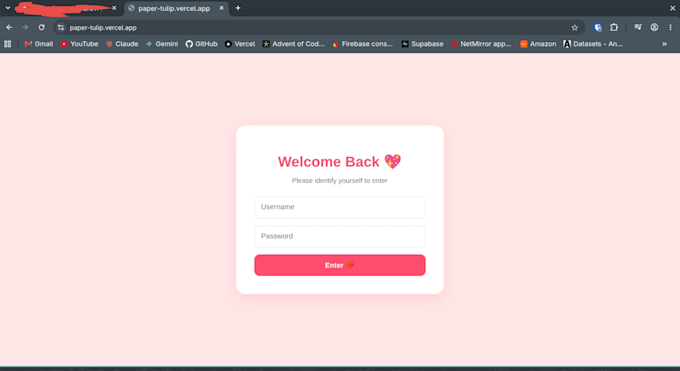Open the Extensions puzzle icon
Screen dimensions: 680x371
[x=614, y=27]
